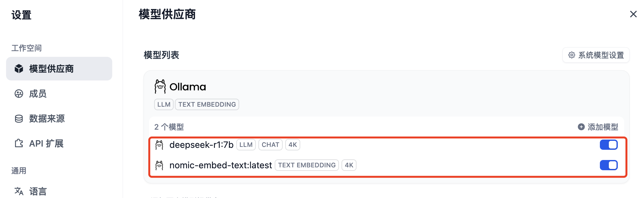Screen dimensions: 644x198
Task: Select 语言 in the settings sidebar
Action: [38, 191]
